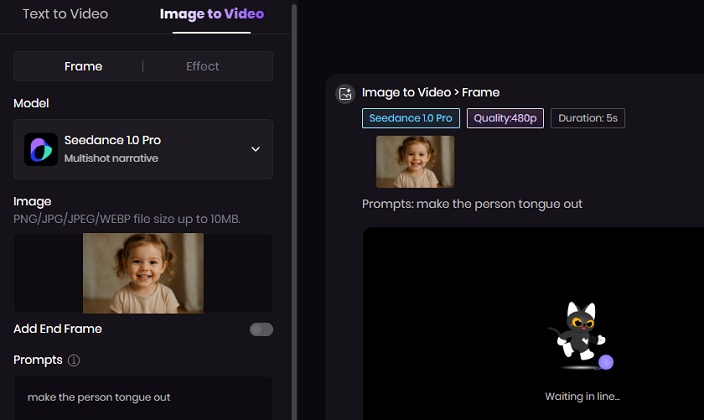Toggle the Add End Frame switch
This screenshot has height=420, width=704.
pos(261,329)
